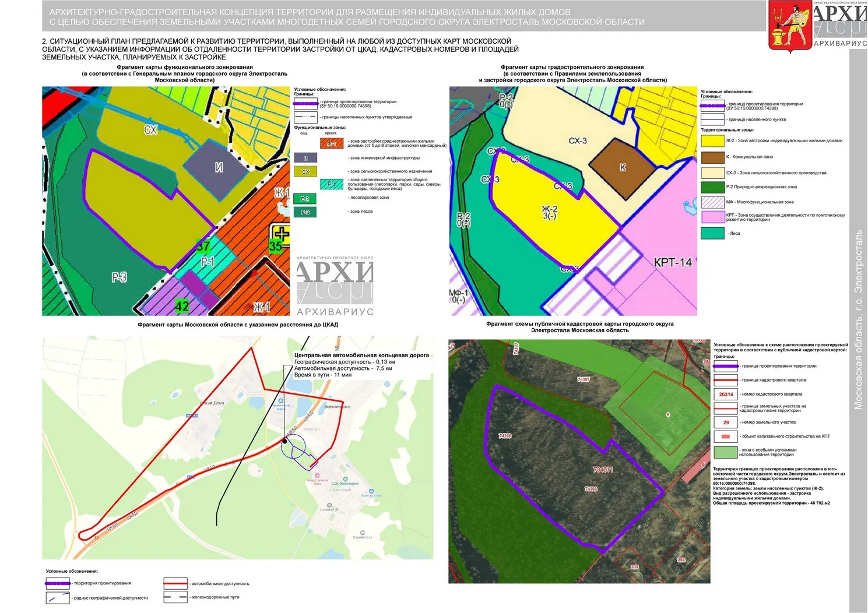The image size is (868, 613).
Task: Click vertical 'Московская область, г.о. Электросталь' side label
Action: pos(858,320)
